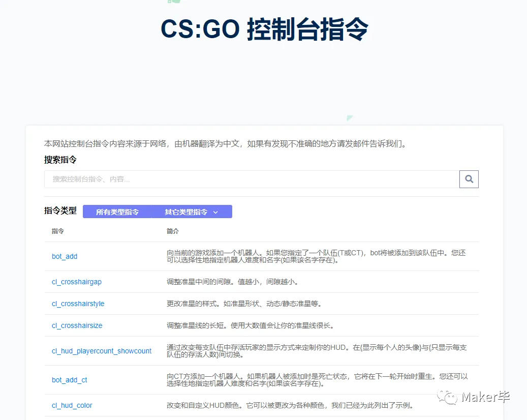Click the 搜索指令 section heading
Screen dimensions: 527x420
click(x=60, y=160)
